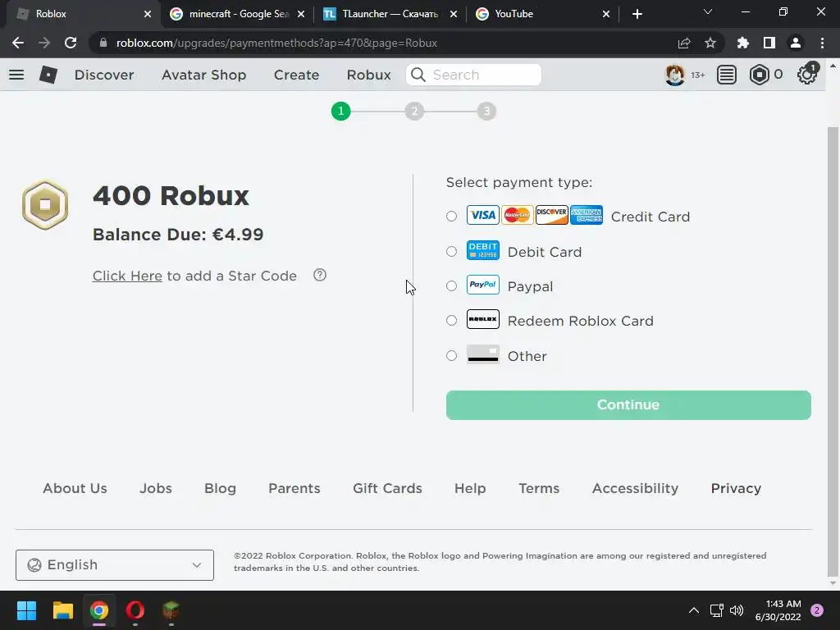
Task: Open Gift Cards footer link
Action: (387, 488)
